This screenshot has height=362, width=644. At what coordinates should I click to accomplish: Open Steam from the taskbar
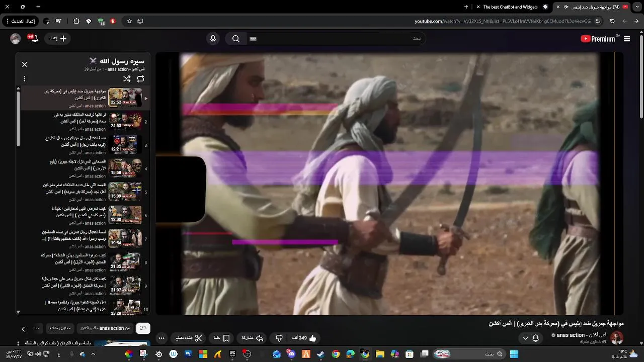tap(320, 354)
